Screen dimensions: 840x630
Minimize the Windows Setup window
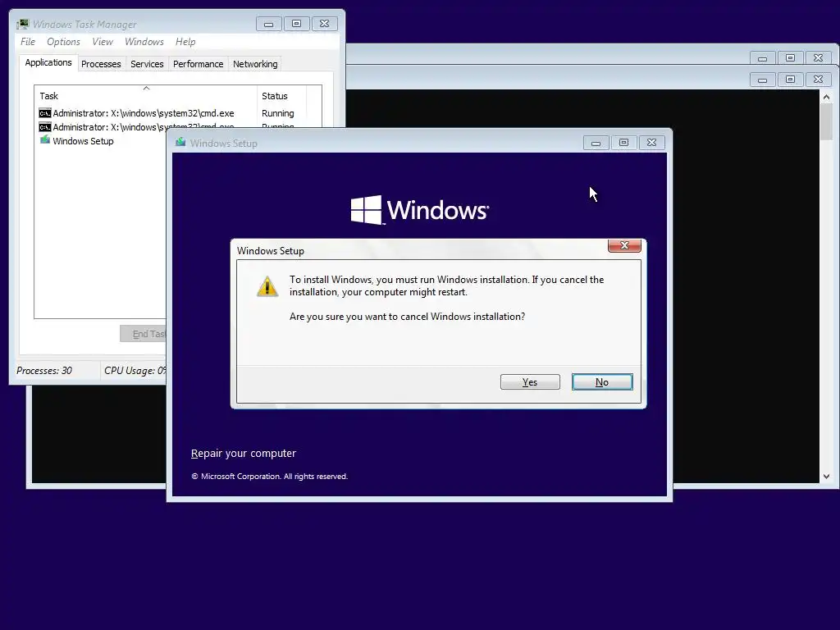[x=596, y=143]
